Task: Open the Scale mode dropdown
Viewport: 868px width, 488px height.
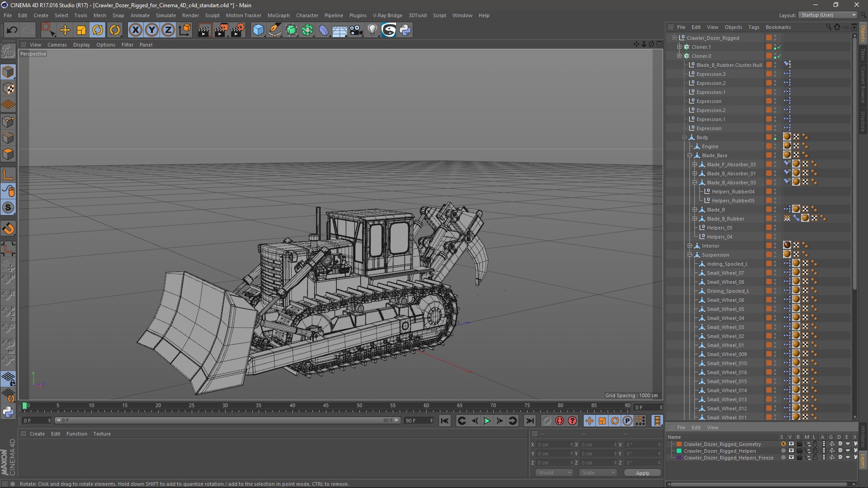Action: click(x=598, y=473)
